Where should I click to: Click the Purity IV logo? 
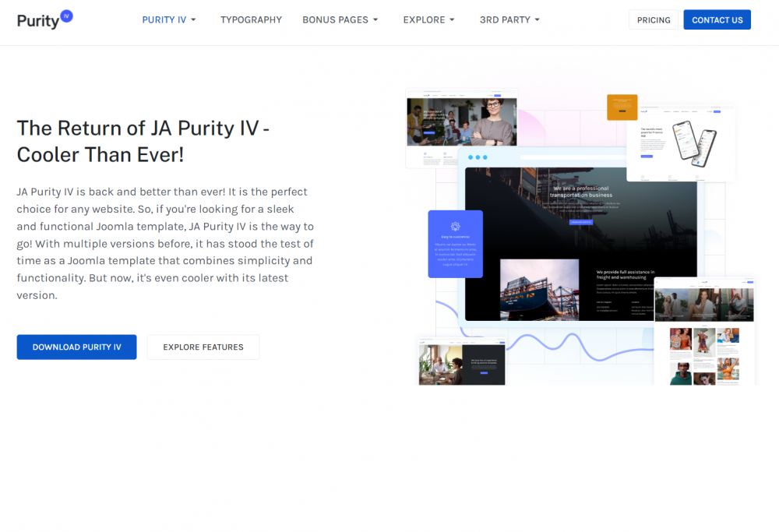(x=44, y=19)
